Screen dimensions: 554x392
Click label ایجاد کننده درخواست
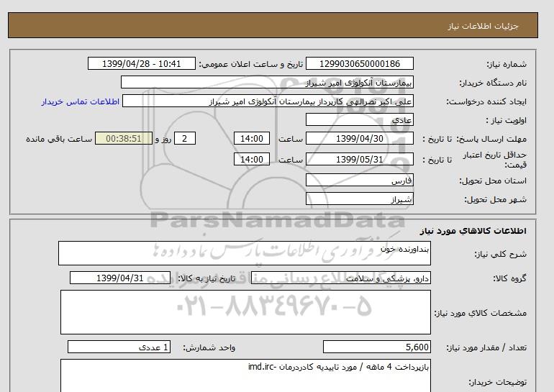(x=486, y=101)
